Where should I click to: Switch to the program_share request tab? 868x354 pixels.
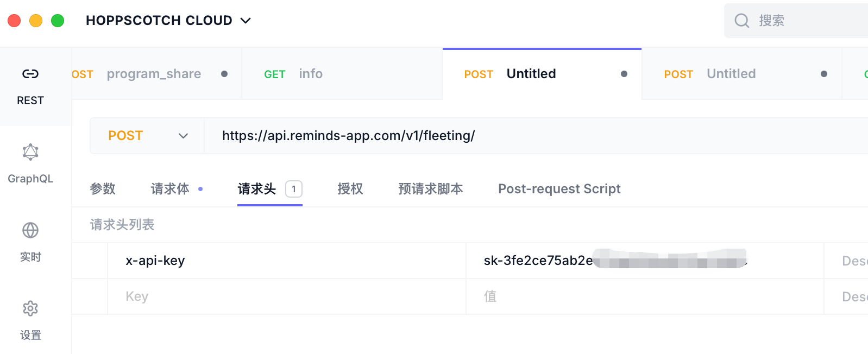coord(154,74)
